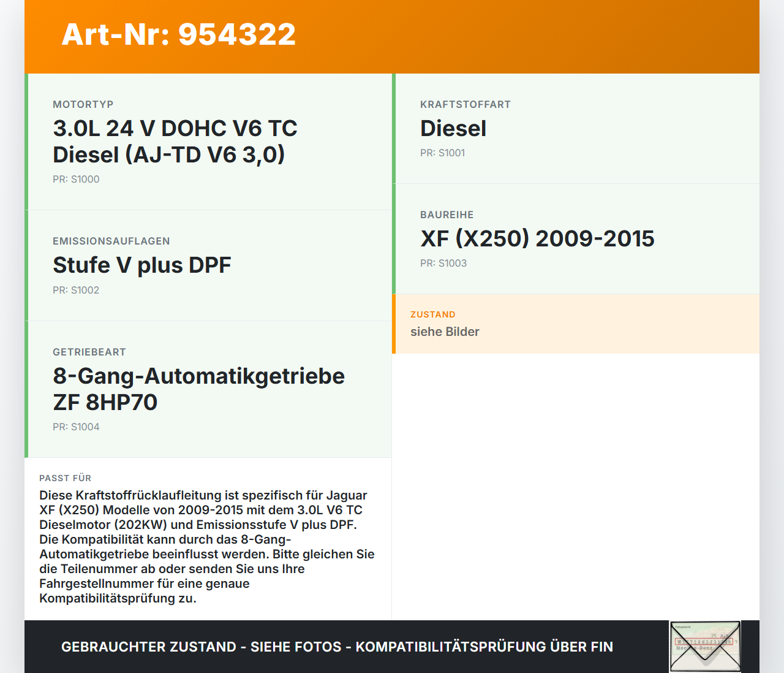This screenshot has height=673, width=784.
Task: Click the orange accent bar beside Zustand
Action: pos(393,324)
